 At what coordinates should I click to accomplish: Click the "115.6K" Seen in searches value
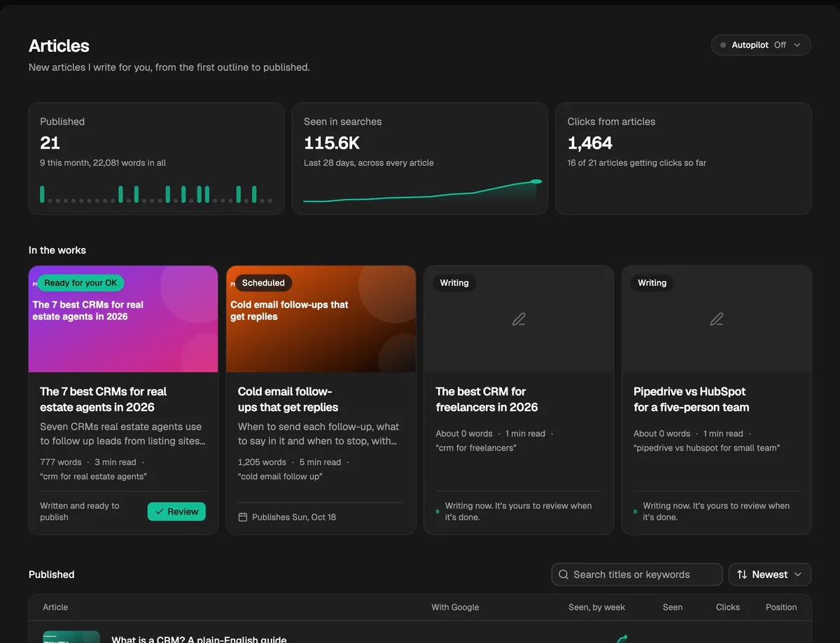click(x=332, y=143)
